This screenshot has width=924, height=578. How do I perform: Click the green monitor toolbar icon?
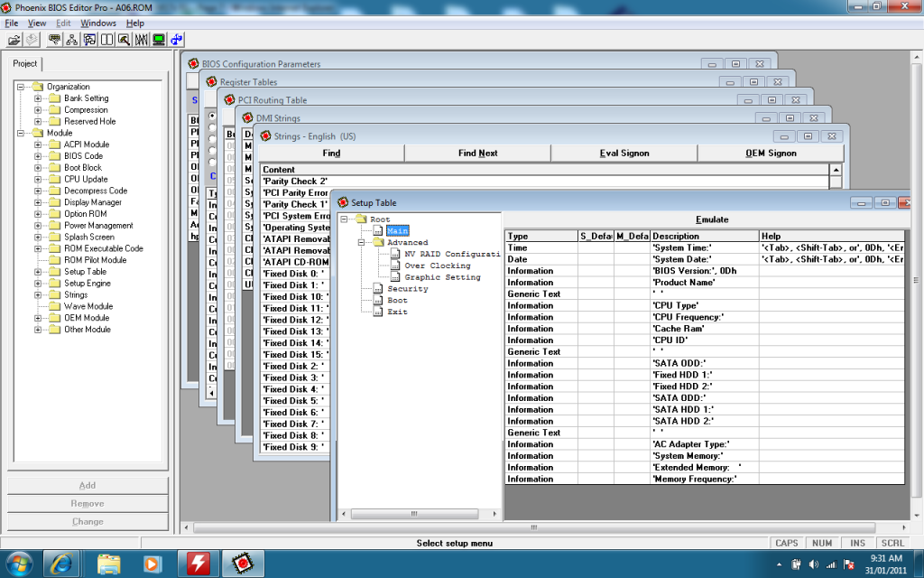pyautogui.click(x=159, y=40)
